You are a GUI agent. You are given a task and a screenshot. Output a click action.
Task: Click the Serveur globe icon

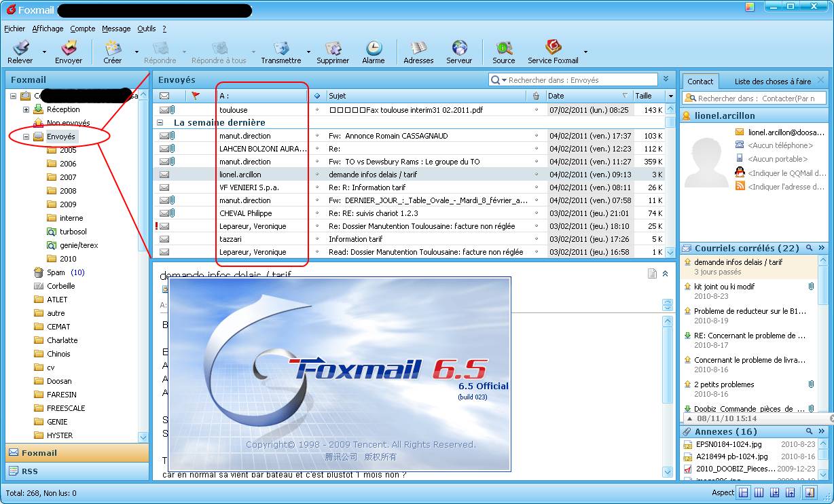[x=459, y=48]
